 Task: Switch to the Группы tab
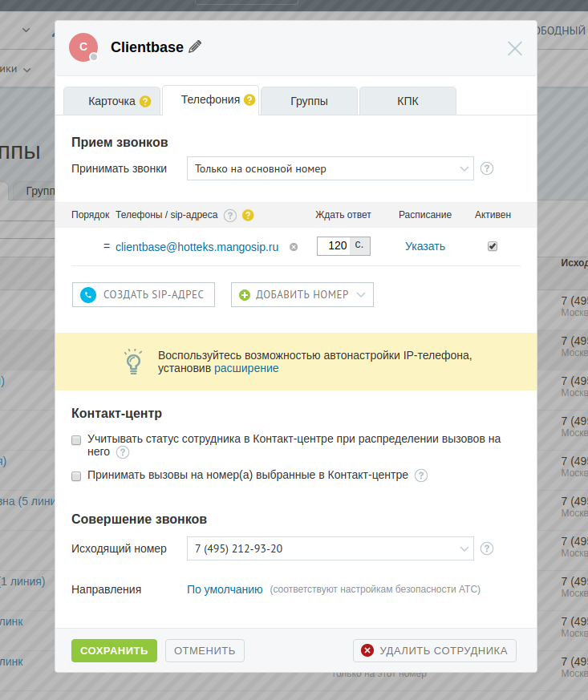click(x=309, y=101)
